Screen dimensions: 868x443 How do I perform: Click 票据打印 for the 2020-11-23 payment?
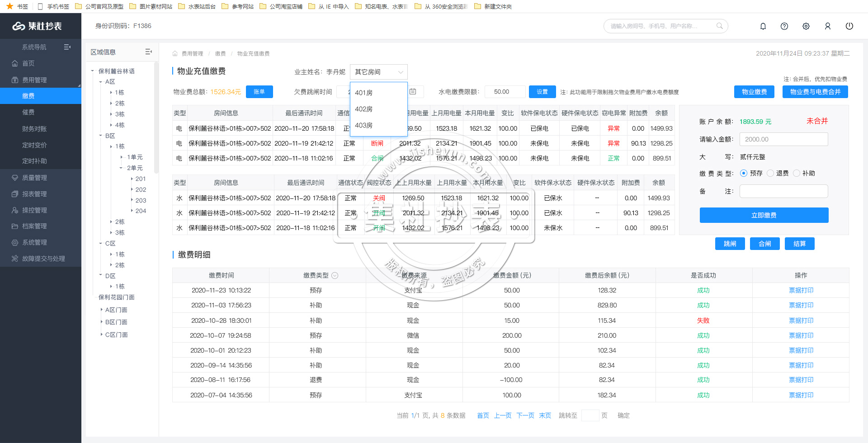(x=801, y=290)
